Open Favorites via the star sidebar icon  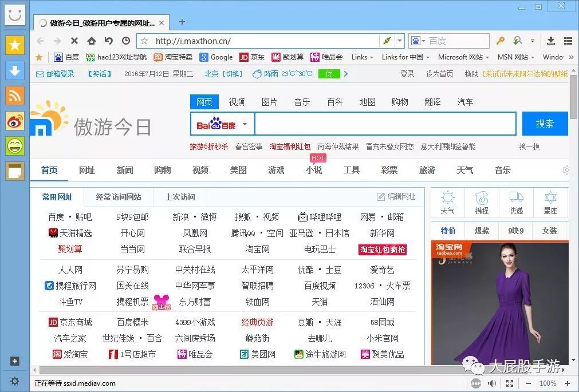[x=15, y=45]
